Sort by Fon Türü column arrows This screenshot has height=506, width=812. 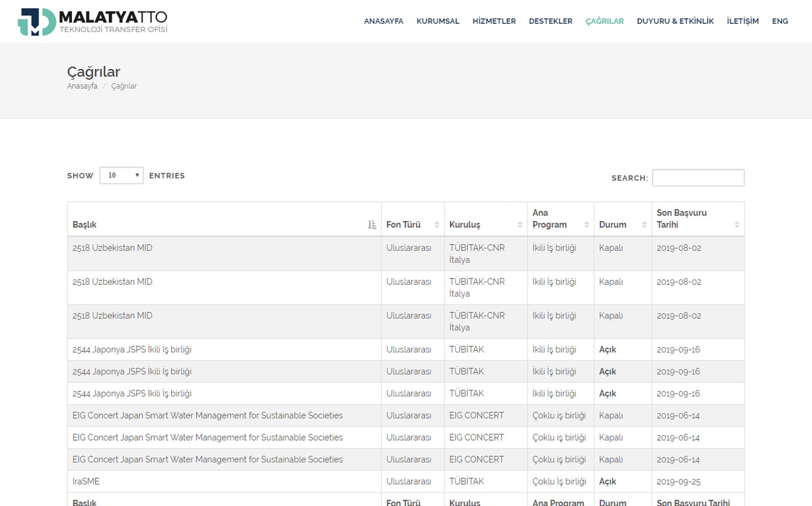pos(436,225)
